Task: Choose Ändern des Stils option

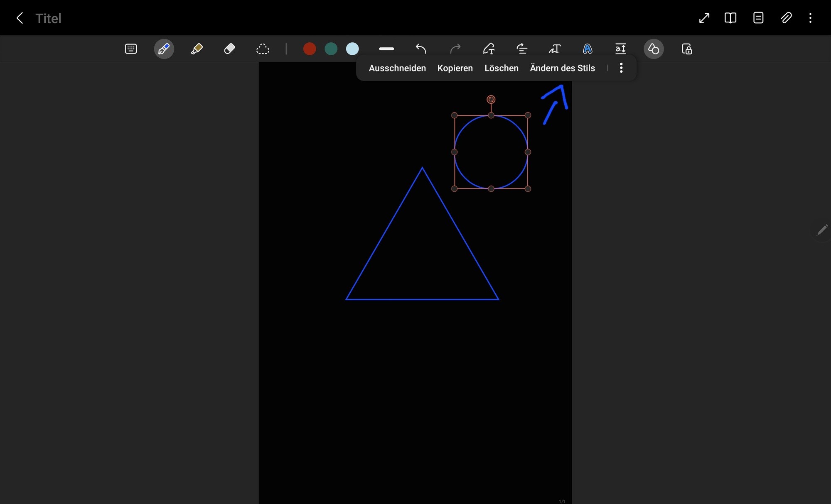Action: pyautogui.click(x=562, y=68)
